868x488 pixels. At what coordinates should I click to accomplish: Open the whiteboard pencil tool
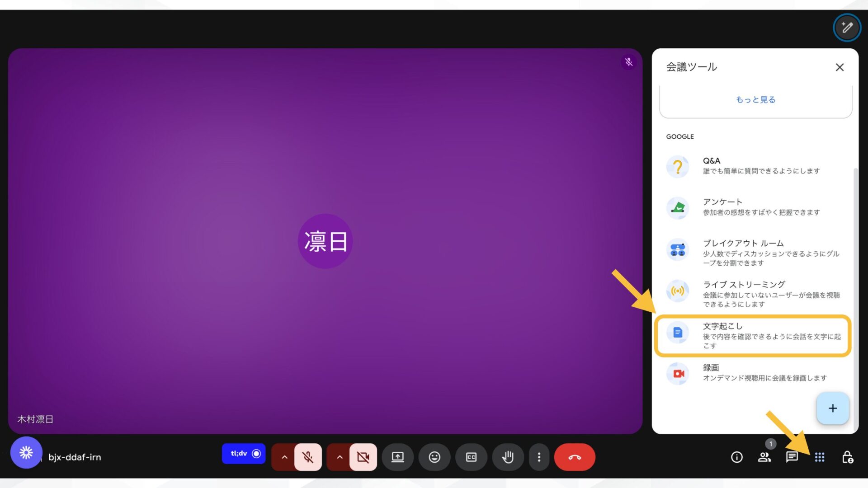pos(847,27)
